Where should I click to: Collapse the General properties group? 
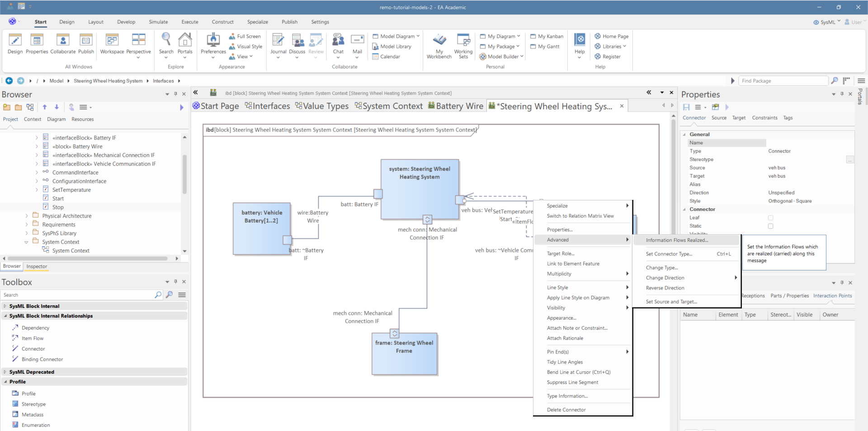684,134
